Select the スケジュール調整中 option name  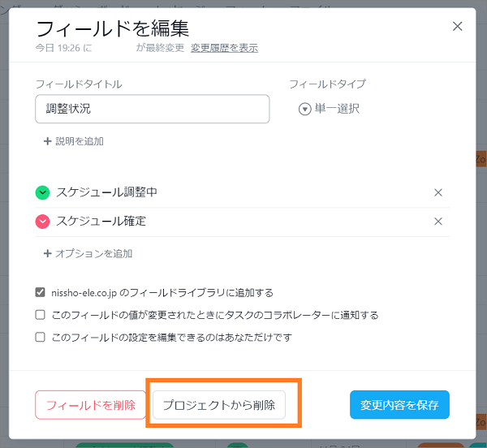(x=106, y=192)
